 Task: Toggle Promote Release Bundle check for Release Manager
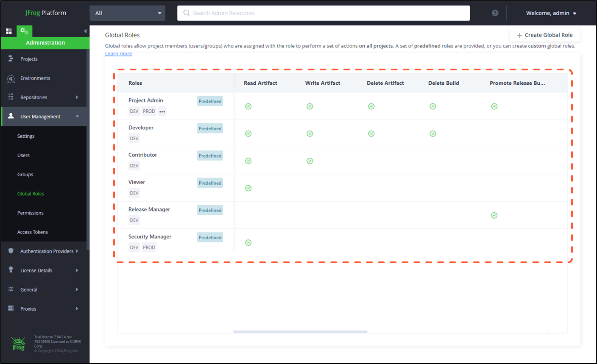pyautogui.click(x=494, y=216)
